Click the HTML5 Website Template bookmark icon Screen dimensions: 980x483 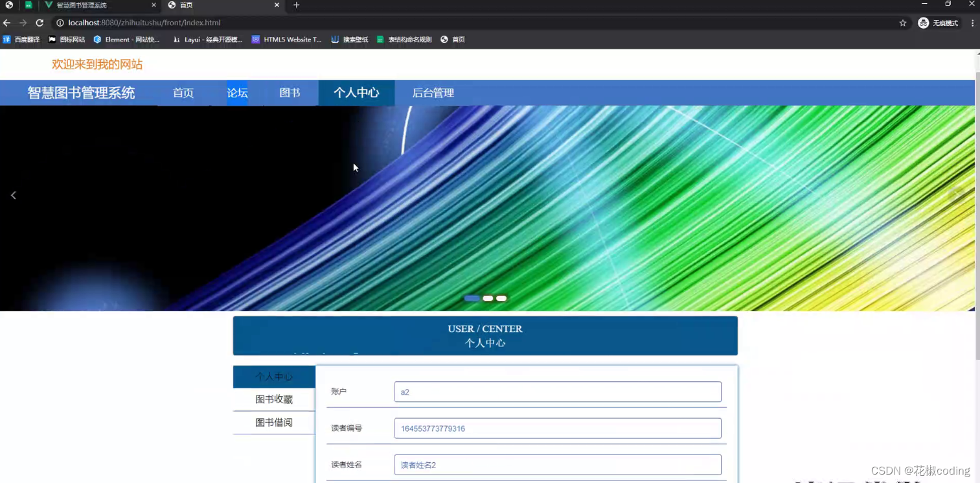tap(255, 39)
